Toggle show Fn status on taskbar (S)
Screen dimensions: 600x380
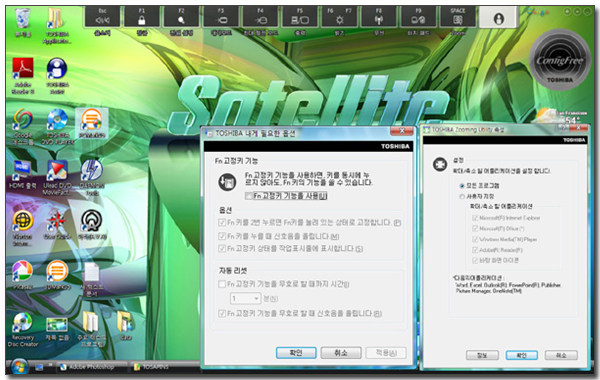point(222,249)
